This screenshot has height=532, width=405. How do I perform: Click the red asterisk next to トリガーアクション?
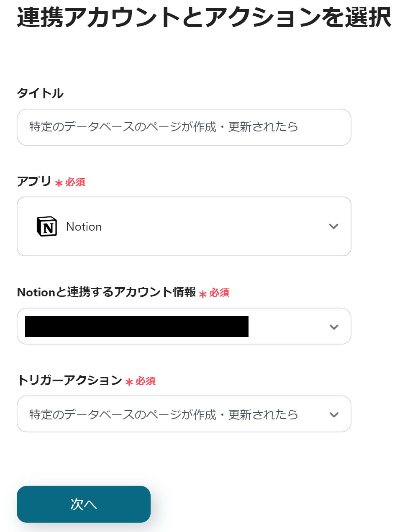click(129, 382)
